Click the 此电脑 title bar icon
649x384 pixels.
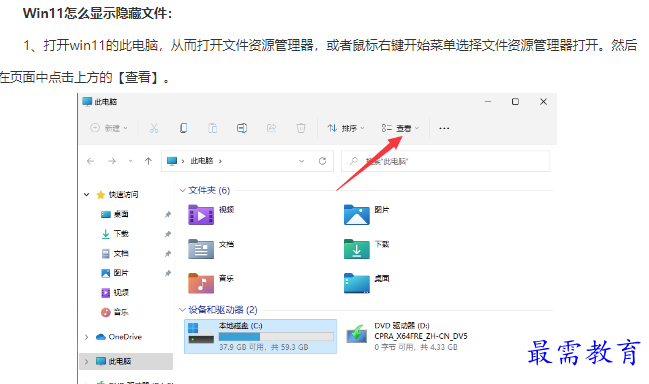point(87,101)
